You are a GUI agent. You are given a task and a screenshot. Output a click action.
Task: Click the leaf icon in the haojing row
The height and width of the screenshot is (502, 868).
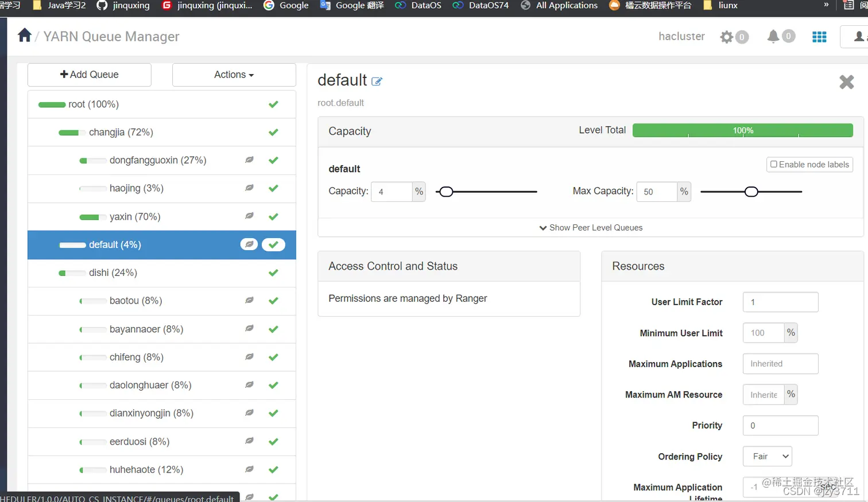(249, 188)
